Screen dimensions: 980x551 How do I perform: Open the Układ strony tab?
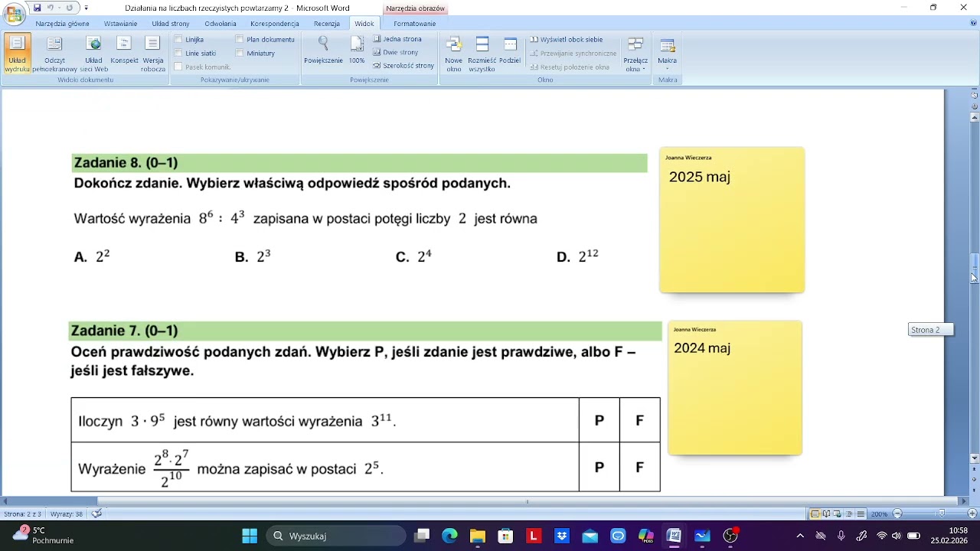click(x=171, y=24)
